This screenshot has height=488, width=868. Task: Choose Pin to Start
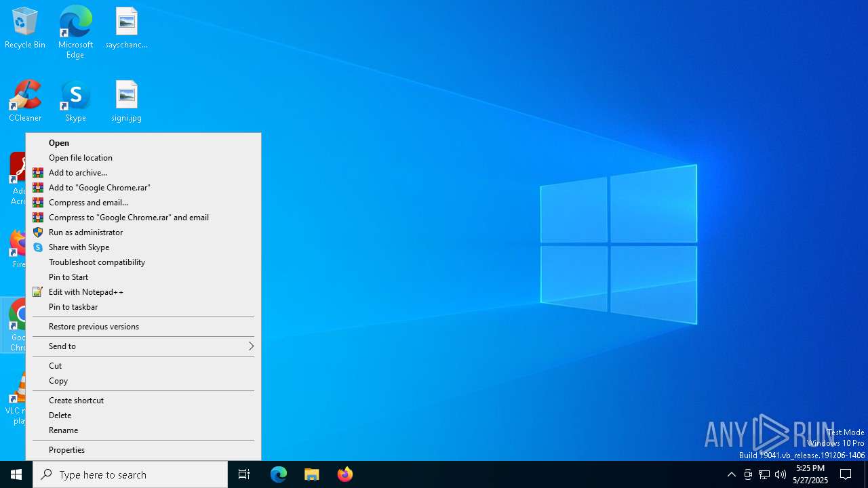point(143,277)
